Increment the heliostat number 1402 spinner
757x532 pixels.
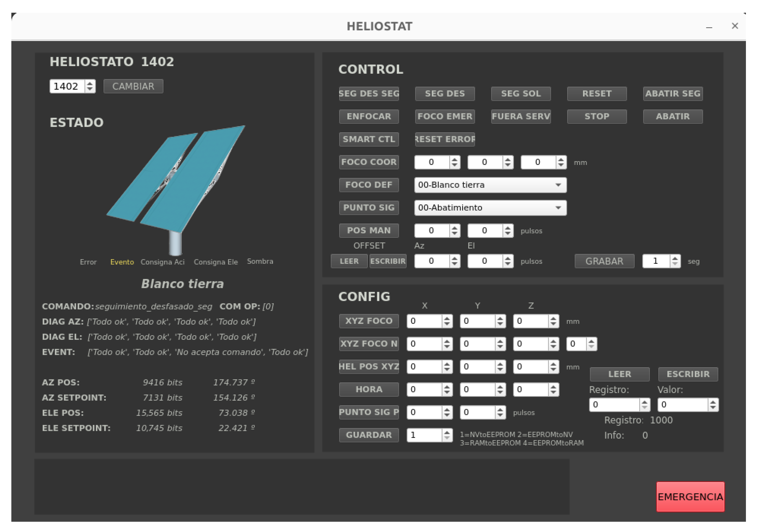click(x=90, y=84)
